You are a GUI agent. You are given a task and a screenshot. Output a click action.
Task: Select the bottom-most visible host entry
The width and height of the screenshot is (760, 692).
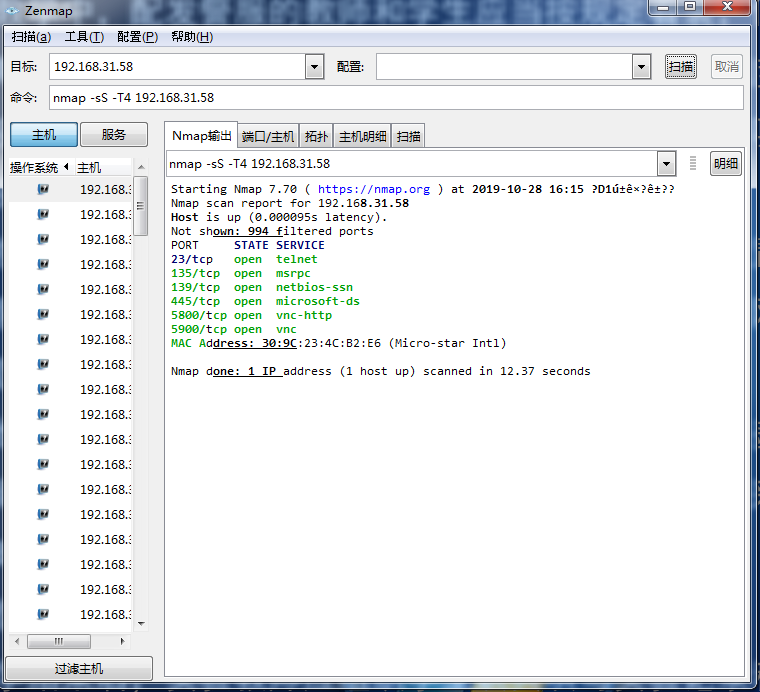(70, 614)
